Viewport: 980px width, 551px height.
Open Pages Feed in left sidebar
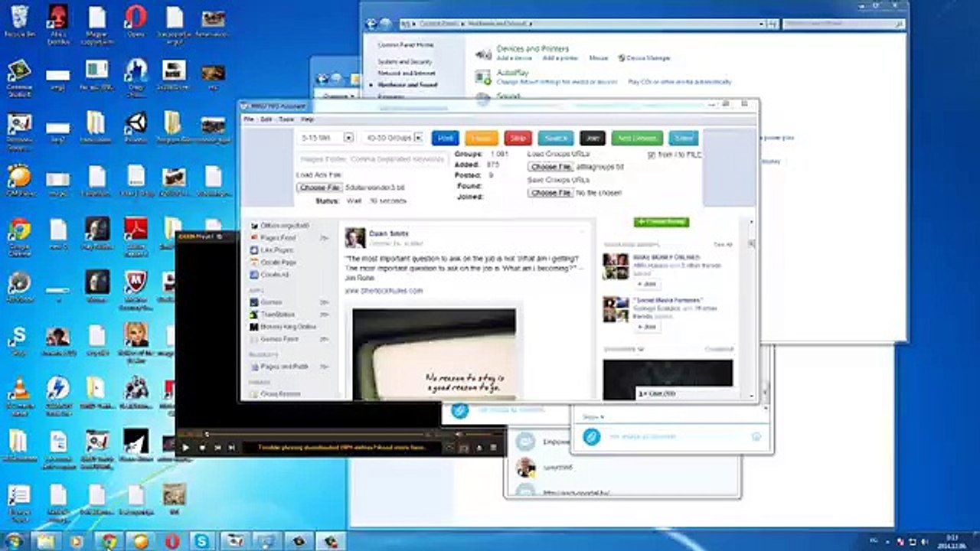coord(279,238)
